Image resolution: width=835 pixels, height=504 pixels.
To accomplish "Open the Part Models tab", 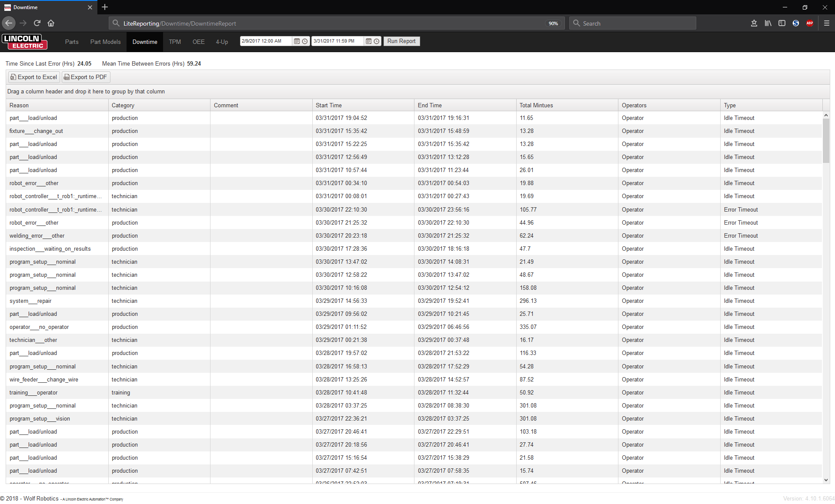I will point(105,42).
